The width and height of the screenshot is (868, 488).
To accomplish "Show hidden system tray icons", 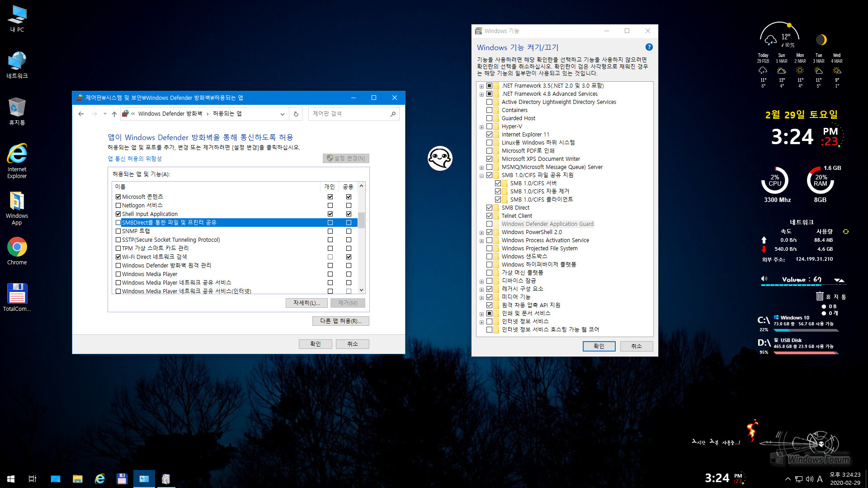I will point(788,479).
